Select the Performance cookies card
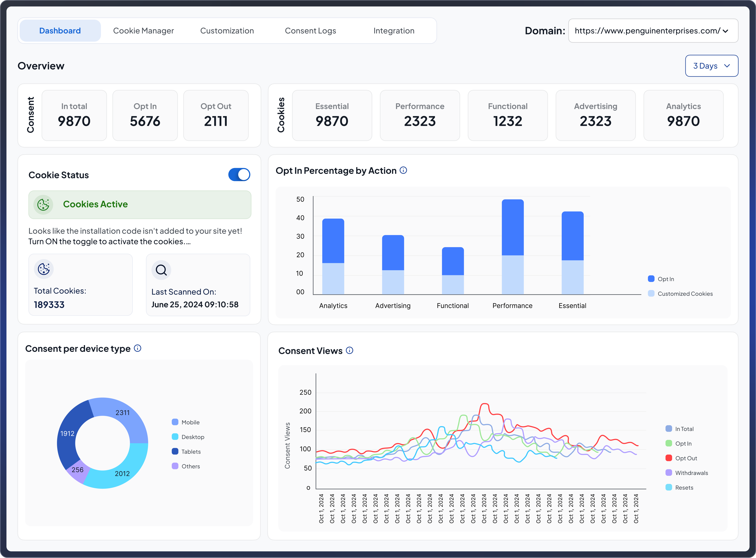This screenshot has height=558, width=756. (420, 115)
